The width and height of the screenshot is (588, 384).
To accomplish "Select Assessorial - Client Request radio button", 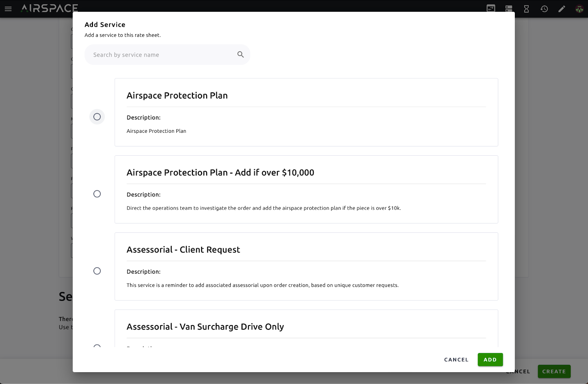I will tap(97, 271).
